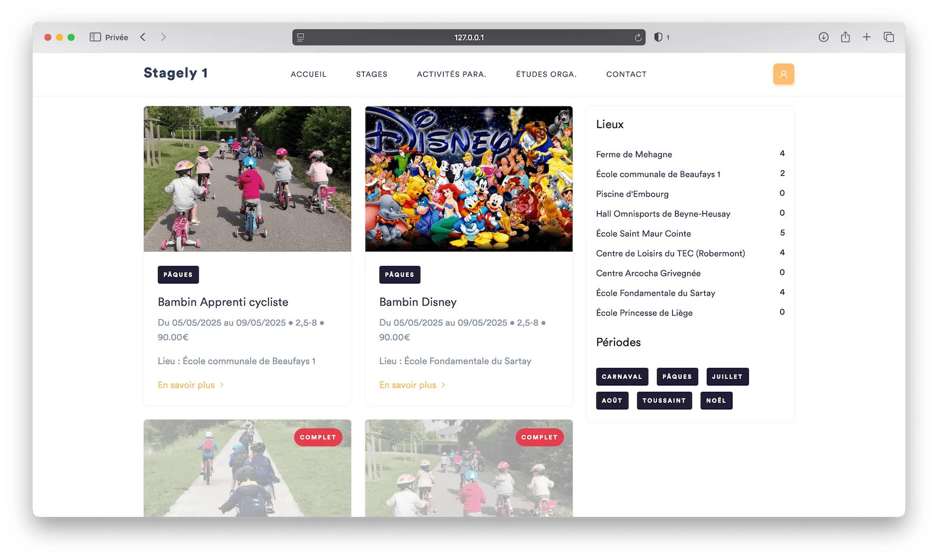Viewport: 938px width, 560px height.
Task: Click the 127.0.0.1 address field
Action: 469,37
